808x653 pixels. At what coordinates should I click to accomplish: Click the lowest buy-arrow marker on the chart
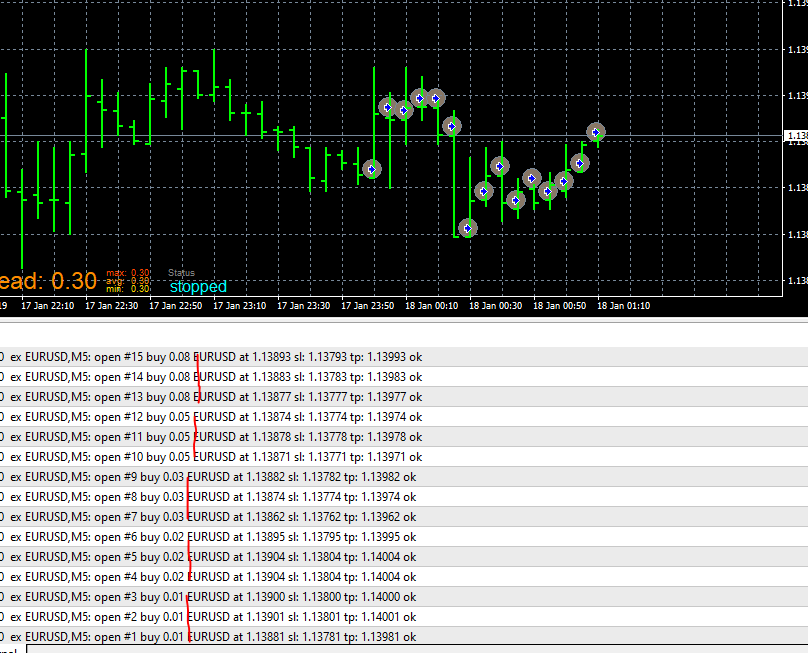(467, 228)
